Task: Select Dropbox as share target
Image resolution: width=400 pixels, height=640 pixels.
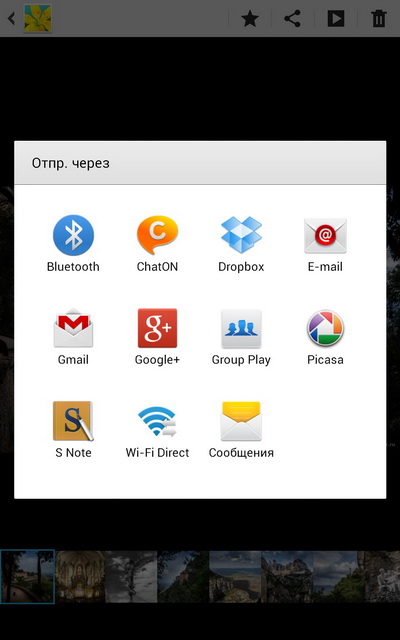Action: pos(241,243)
